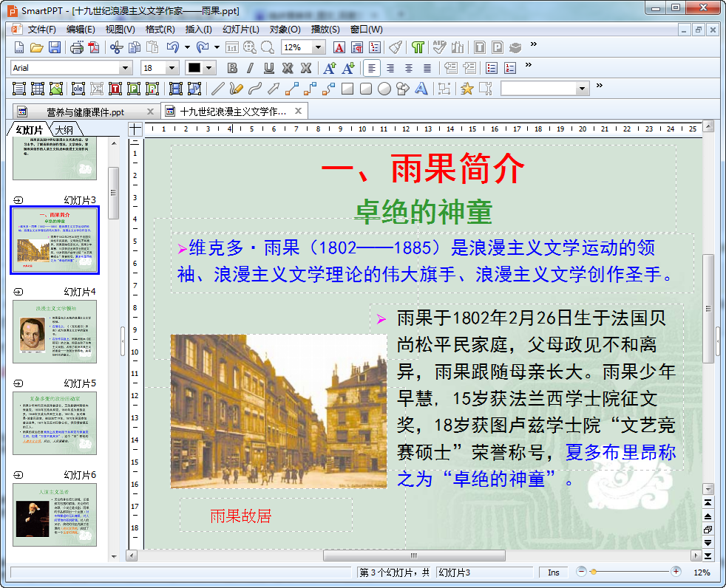
Task: Open the 文件(F) menu
Action: (x=41, y=30)
